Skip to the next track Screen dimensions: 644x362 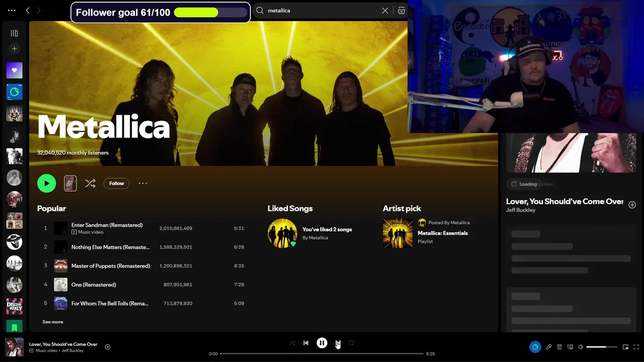[338, 343]
